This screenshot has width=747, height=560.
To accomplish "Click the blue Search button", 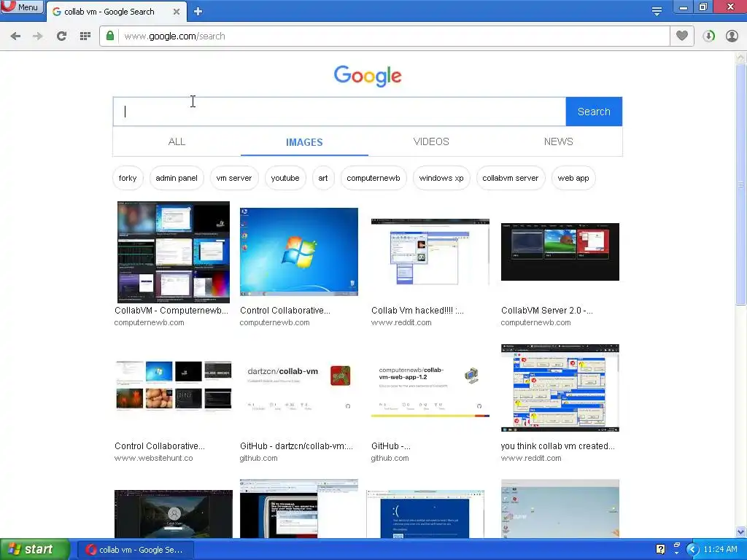I will tap(594, 112).
